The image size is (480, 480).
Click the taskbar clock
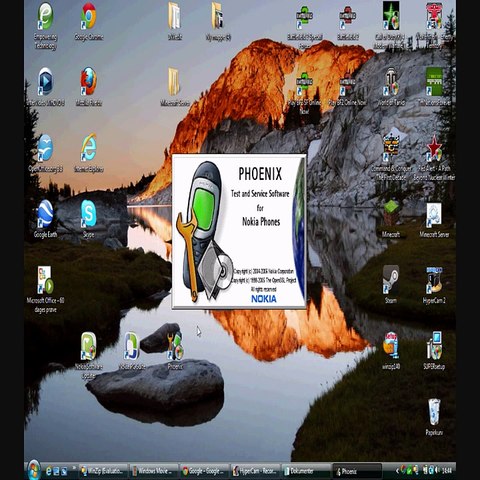[446, 471]
